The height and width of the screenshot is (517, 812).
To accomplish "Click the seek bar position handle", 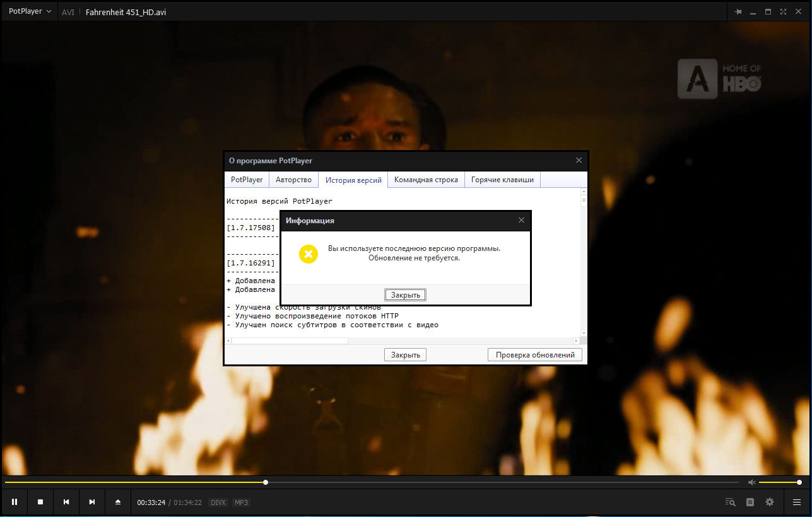I will (x=266, y=482).
